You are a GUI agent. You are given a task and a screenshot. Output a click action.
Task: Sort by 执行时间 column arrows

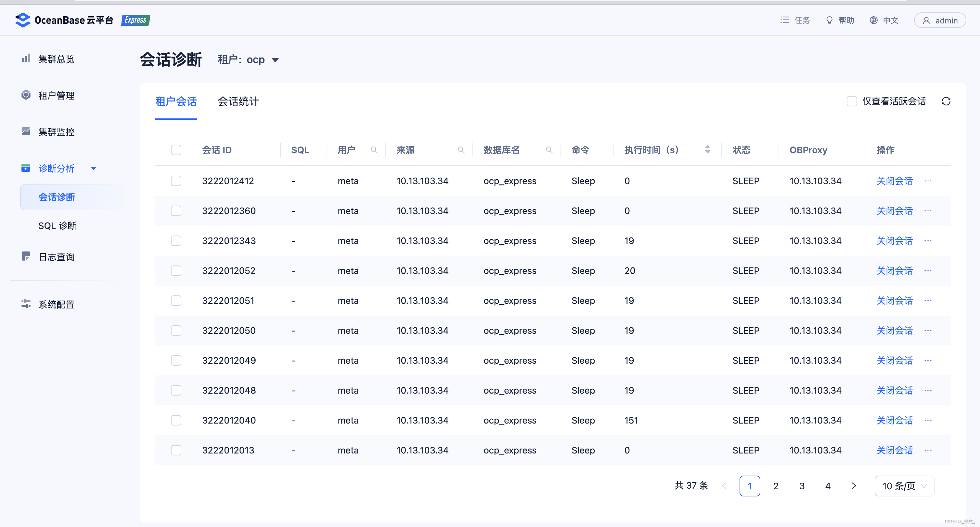tap(707, 150)
